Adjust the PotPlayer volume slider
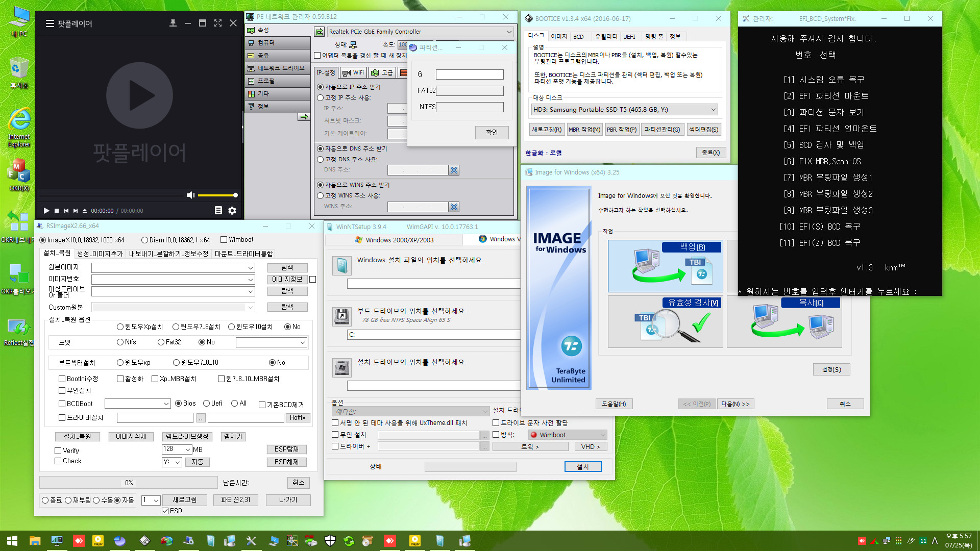980x551 pixels. 217,195
